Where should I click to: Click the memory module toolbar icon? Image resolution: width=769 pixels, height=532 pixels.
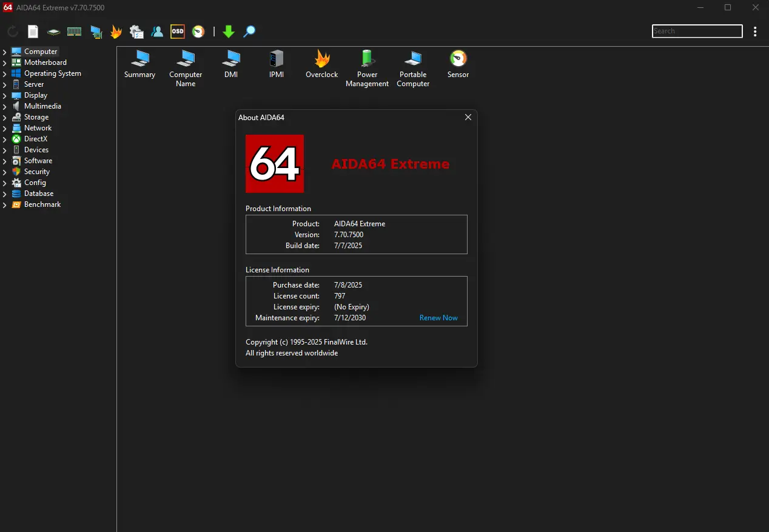[x=75, y=32]
